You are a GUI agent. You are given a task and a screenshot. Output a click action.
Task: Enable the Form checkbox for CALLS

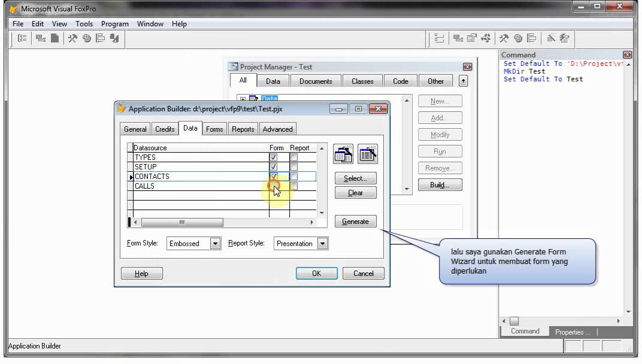pyautogui.click(x=273, y=186)
